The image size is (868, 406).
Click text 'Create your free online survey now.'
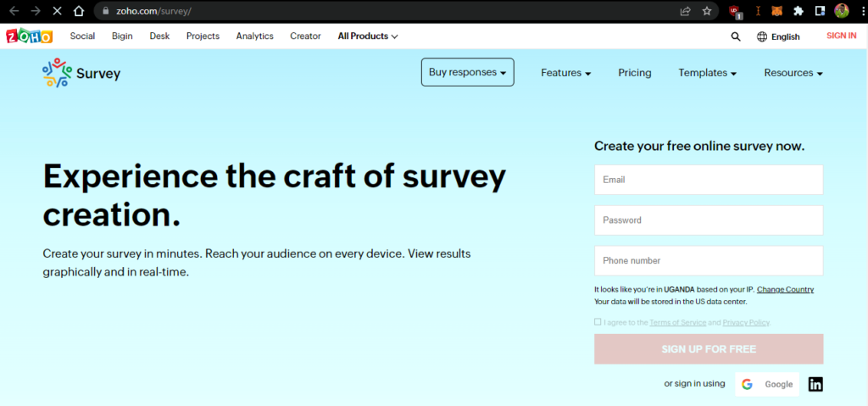[x=699, y=147]
